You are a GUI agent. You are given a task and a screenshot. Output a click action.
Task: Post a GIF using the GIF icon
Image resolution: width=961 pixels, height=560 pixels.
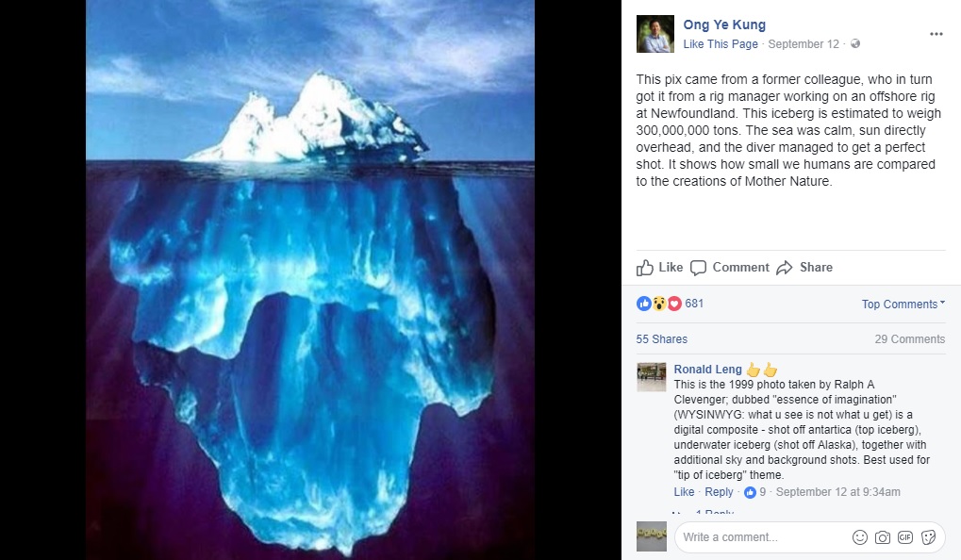tap(905, 537)
